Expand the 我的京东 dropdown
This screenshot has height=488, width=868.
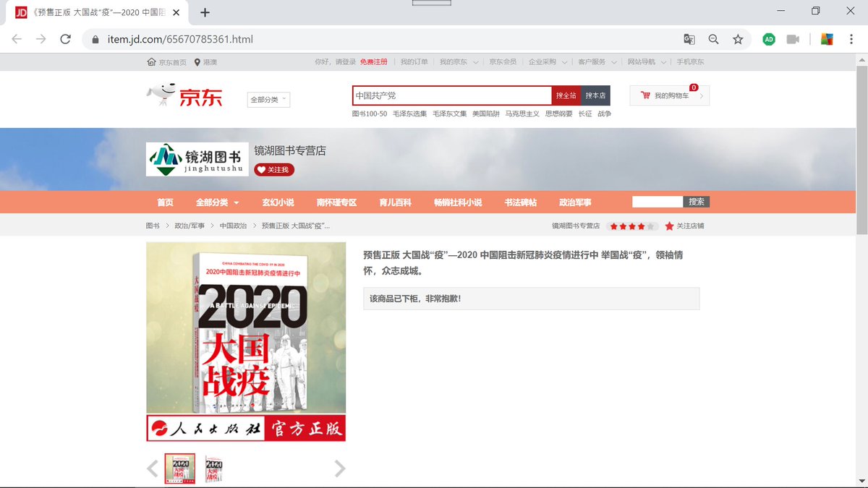tap(459, 62)
